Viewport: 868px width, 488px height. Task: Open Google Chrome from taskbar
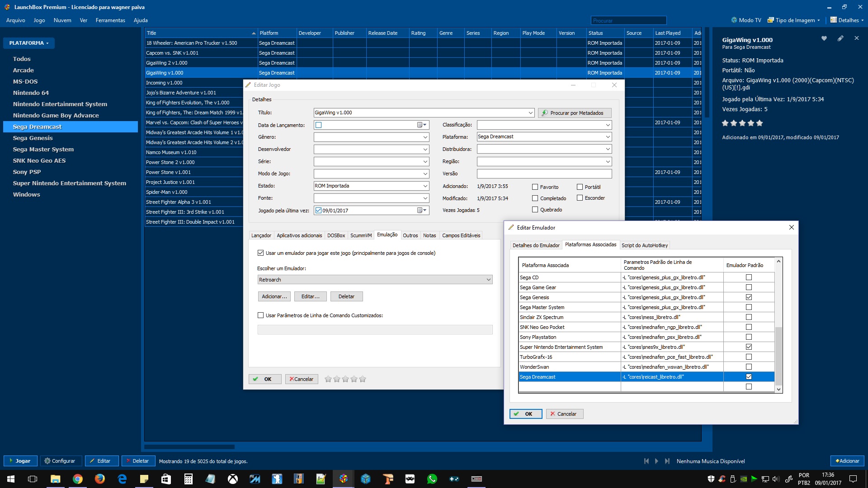coord(78,479)
